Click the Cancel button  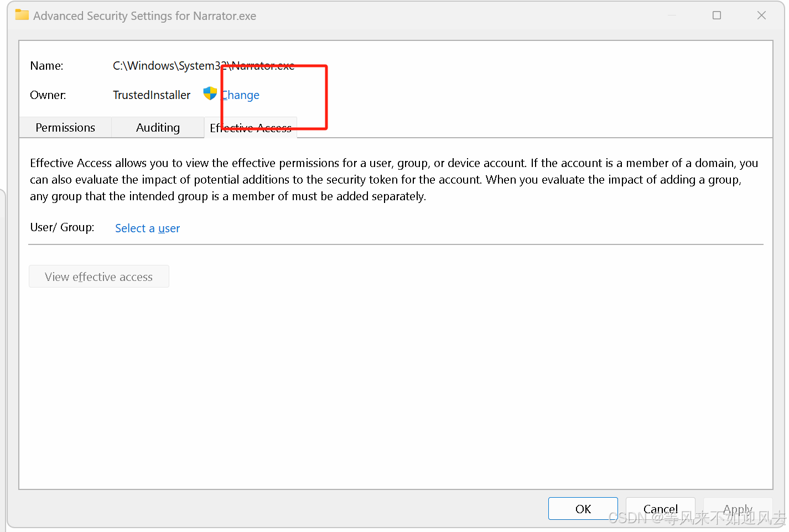pyautogui.click(x=661, y=509)
